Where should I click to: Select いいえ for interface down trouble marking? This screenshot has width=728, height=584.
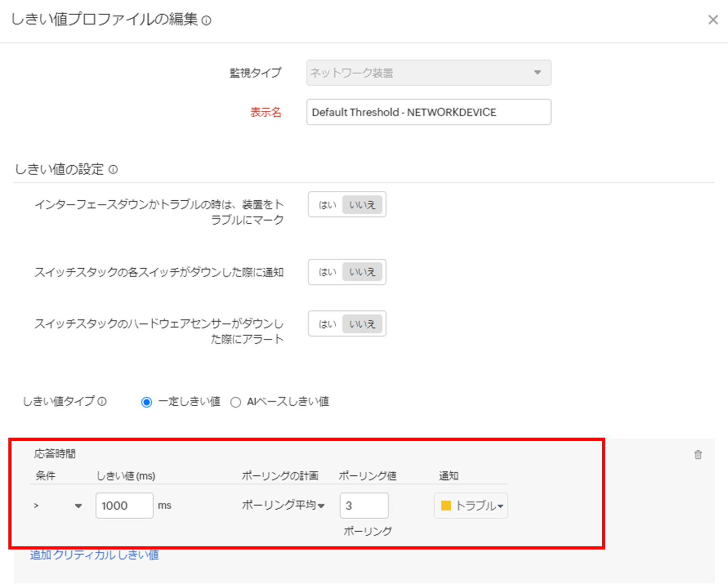click(x=362, y=205)
